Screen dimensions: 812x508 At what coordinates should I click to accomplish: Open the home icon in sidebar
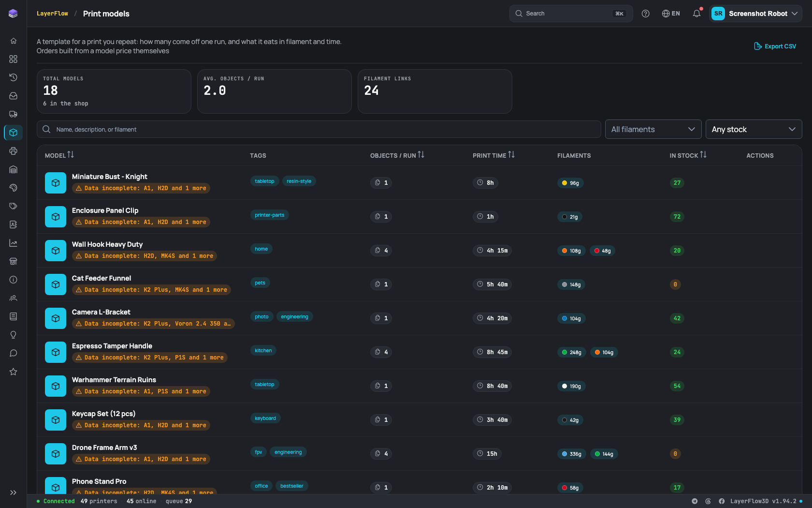click(13, 41)
